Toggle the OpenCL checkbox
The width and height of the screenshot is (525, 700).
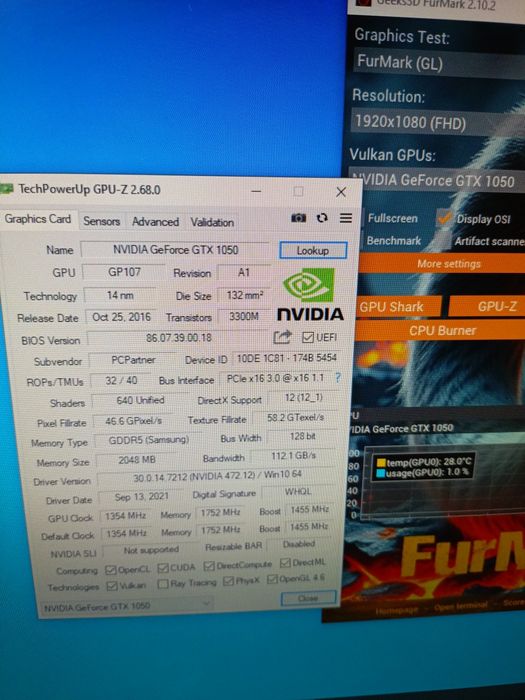click(x=110, y=570)
